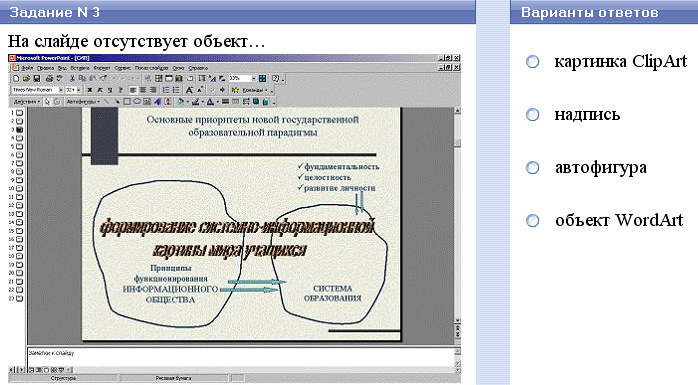This screenshot has height=385, width=698.
Task: Click the slide title 'Основные приоритеты'
Action: pos(252,126)
